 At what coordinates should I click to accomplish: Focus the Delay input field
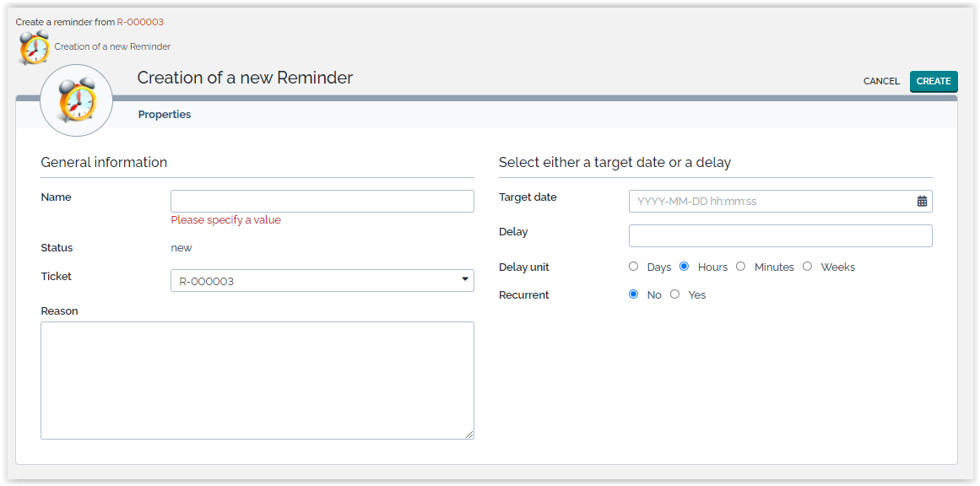point(780,235)
